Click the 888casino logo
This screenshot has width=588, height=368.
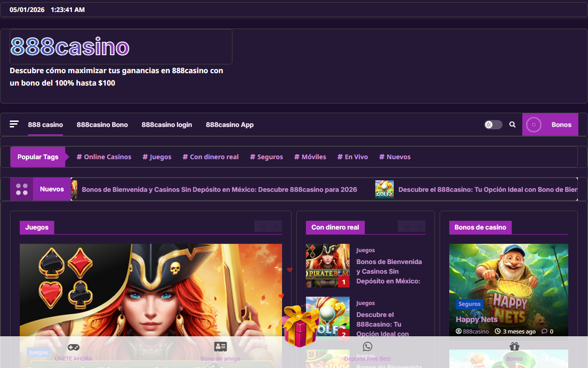(x=70, y=46)
